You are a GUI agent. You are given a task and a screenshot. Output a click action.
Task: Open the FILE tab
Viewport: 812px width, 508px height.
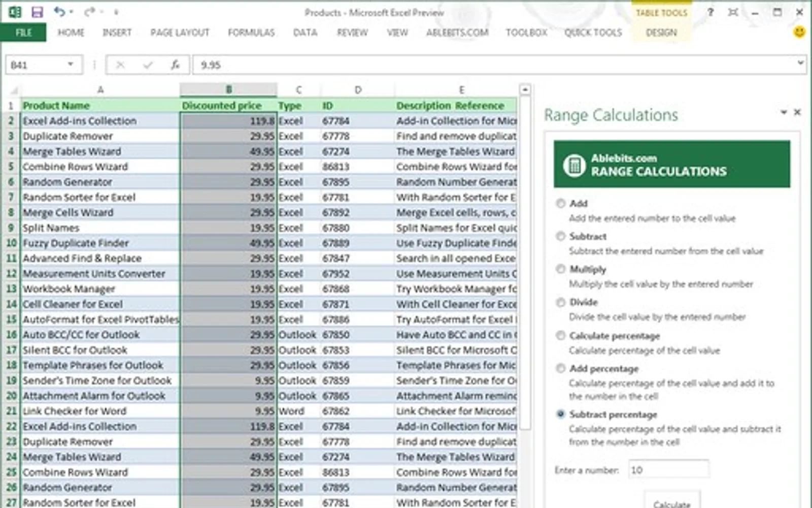tap(23, 33)
